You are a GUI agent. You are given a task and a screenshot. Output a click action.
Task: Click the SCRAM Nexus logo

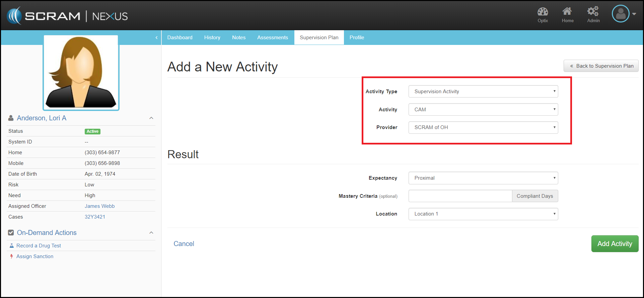coord(67,16)
